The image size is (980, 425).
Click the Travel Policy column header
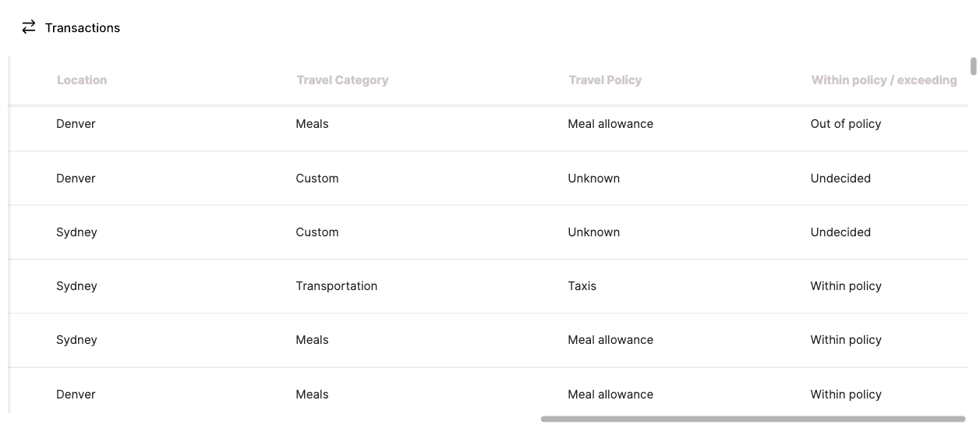pos(605,80)
